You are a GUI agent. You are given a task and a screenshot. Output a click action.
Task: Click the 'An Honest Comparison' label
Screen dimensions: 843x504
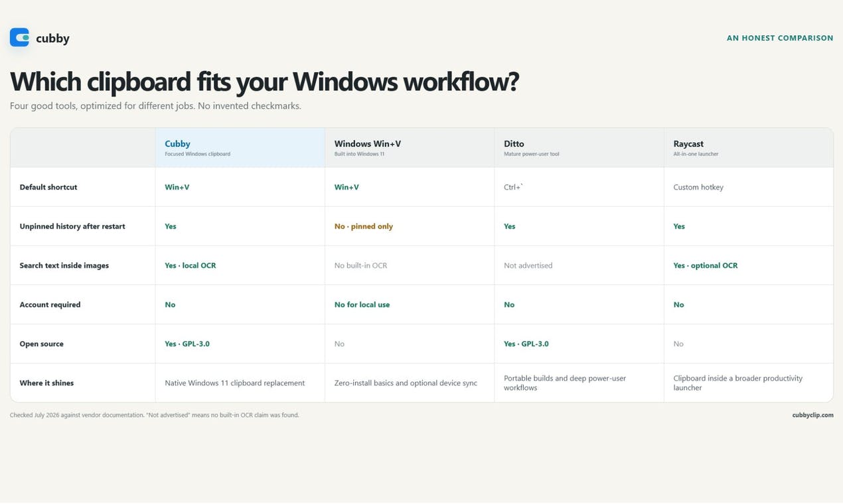[x=780, y=38]
